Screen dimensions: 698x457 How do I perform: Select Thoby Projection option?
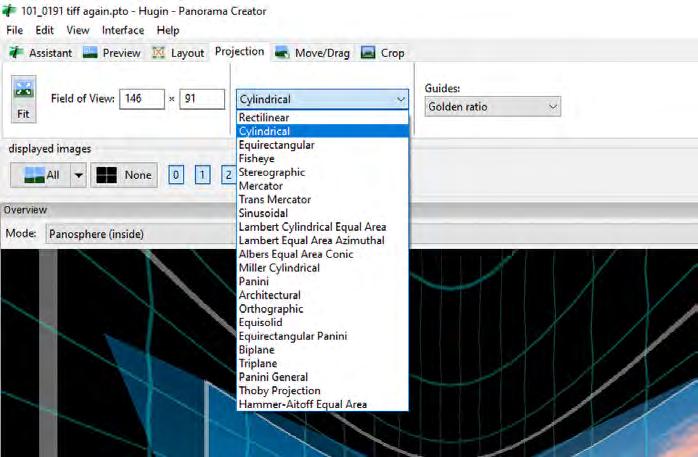[322, 391]
